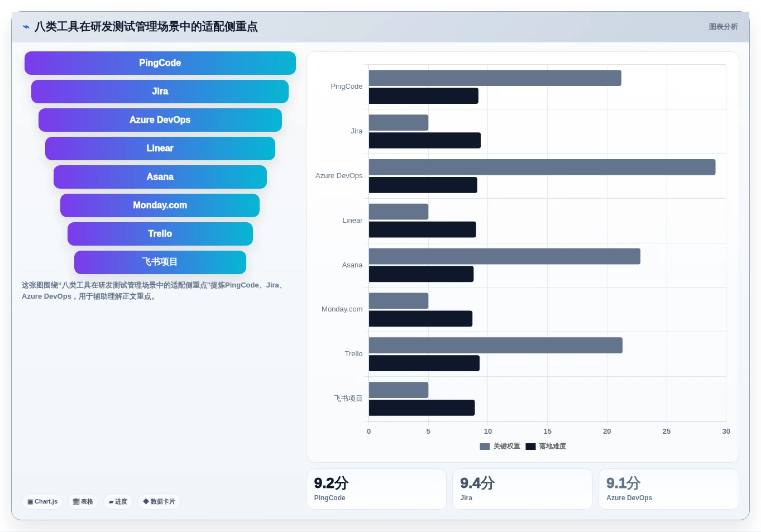Toggle the 落地难度 legend entry
This screenshot has height=532, width=761.
[x=546, y=446]
